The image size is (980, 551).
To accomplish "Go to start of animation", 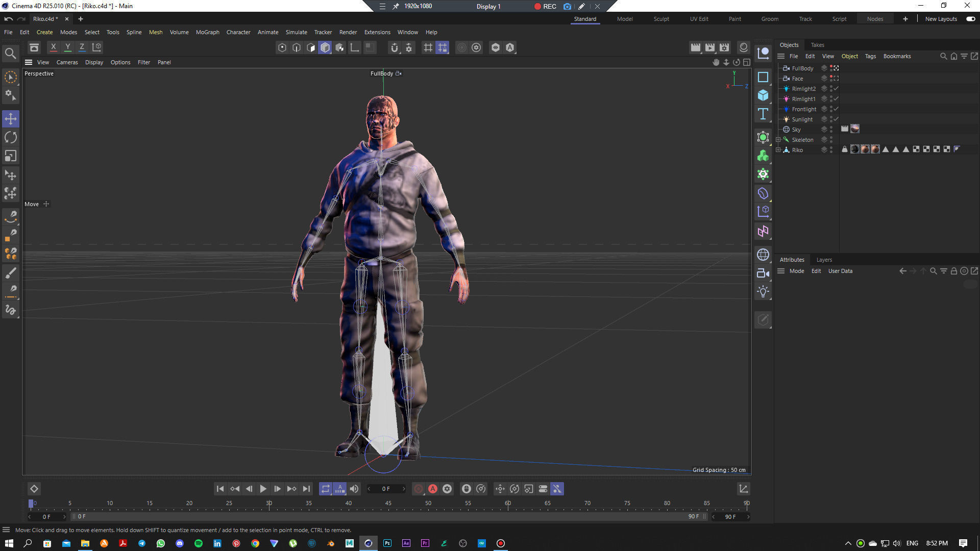I will [220, 489].
